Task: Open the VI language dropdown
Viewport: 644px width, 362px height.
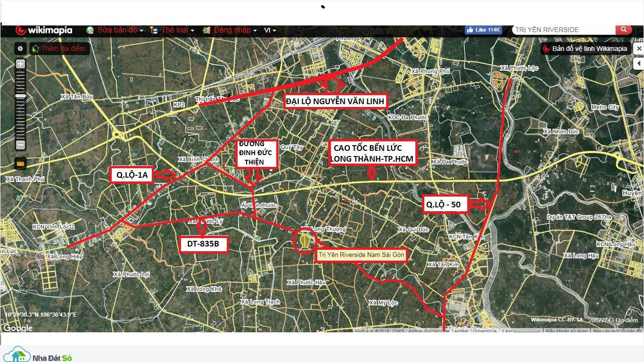Action: tap(270, 30)
